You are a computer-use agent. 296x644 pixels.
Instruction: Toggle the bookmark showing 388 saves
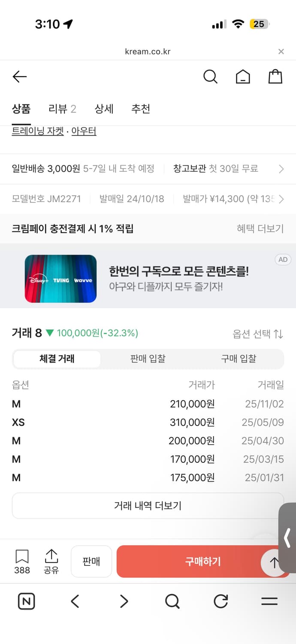click(22, 560)
